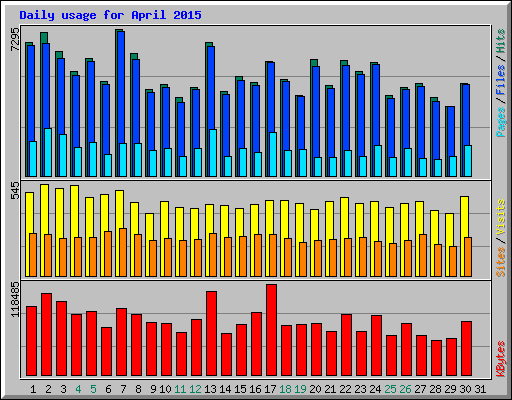This screenshot has width=512, height=400.
Task: Click green day 19 on the x-axis
Action: 300,389
